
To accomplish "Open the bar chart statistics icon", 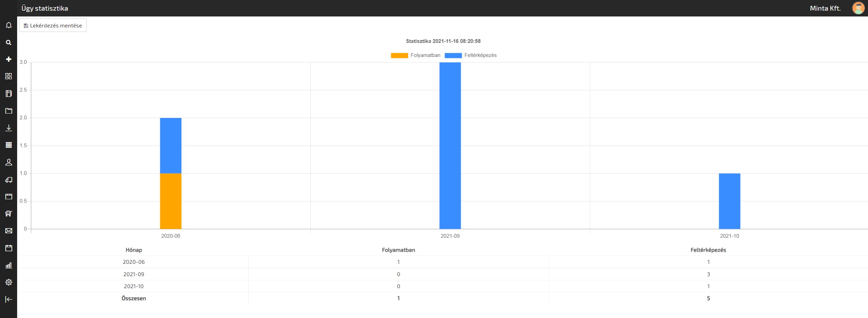I will pyautogui.click(x=9, y=265).
